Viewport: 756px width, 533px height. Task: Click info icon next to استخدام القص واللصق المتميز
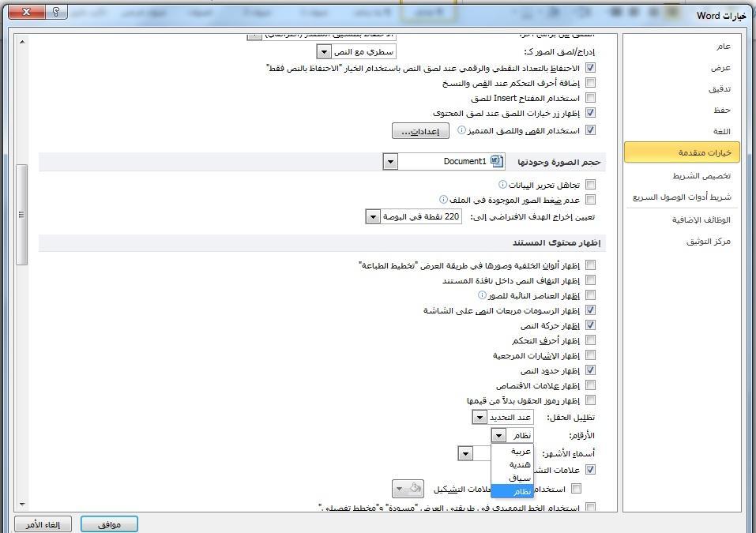click(461, 130)
